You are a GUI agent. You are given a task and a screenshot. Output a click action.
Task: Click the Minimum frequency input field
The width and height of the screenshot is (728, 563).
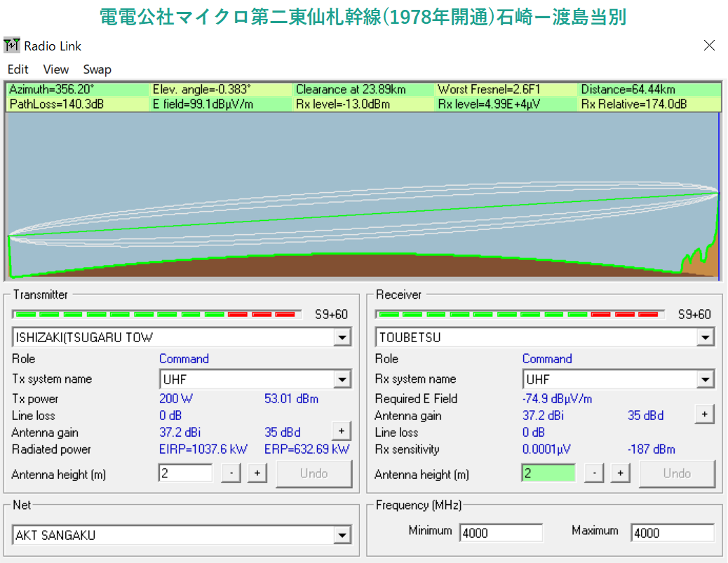pos(501,533)
